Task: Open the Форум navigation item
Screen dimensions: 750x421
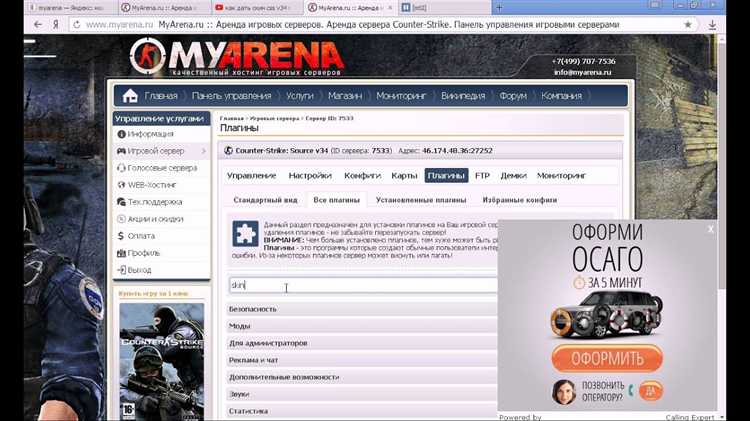Action: (x=513, y=96)
